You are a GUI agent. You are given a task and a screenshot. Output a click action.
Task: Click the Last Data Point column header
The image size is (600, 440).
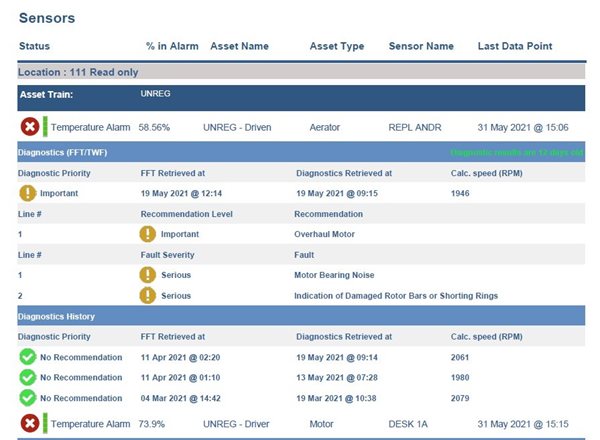click(515, 46)
